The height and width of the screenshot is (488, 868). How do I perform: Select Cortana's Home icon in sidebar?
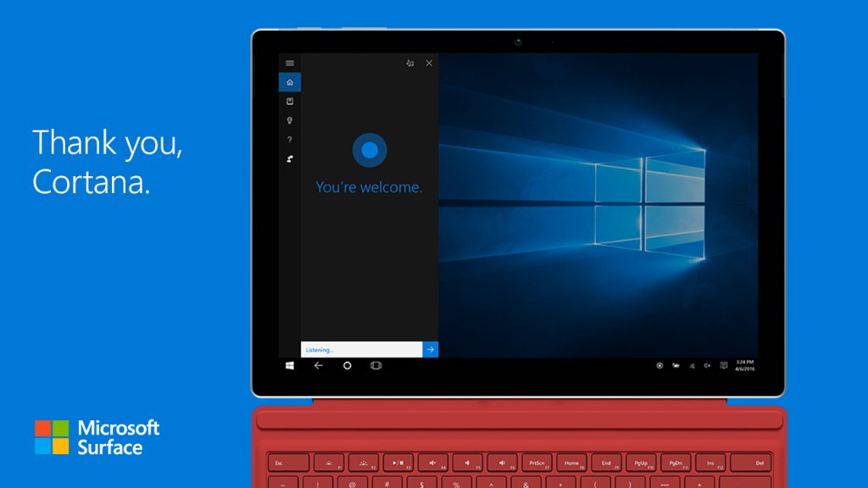[290, 82]
